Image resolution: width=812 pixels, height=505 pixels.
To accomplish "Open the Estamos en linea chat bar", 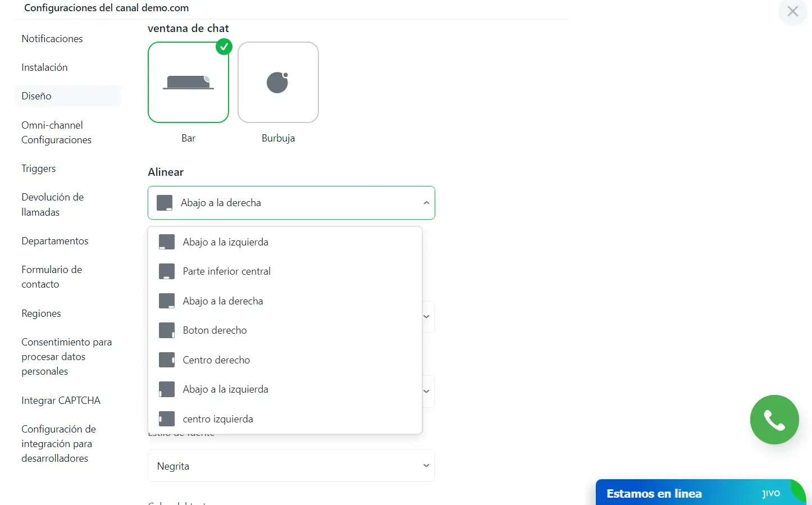I will (x=654, y=494).
